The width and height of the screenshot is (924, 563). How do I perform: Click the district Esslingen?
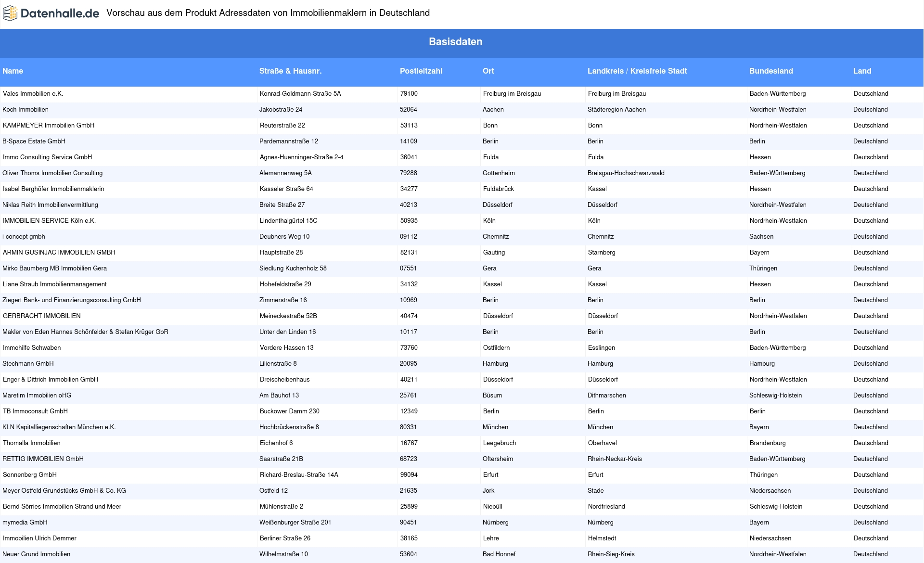pos(602,348)
